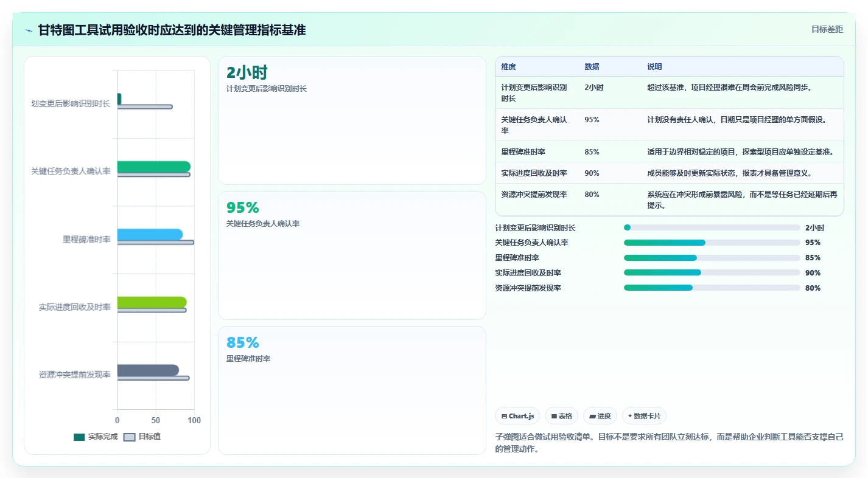
Task: Click the icon inside the 进度 chip
Action: (593, 416)
